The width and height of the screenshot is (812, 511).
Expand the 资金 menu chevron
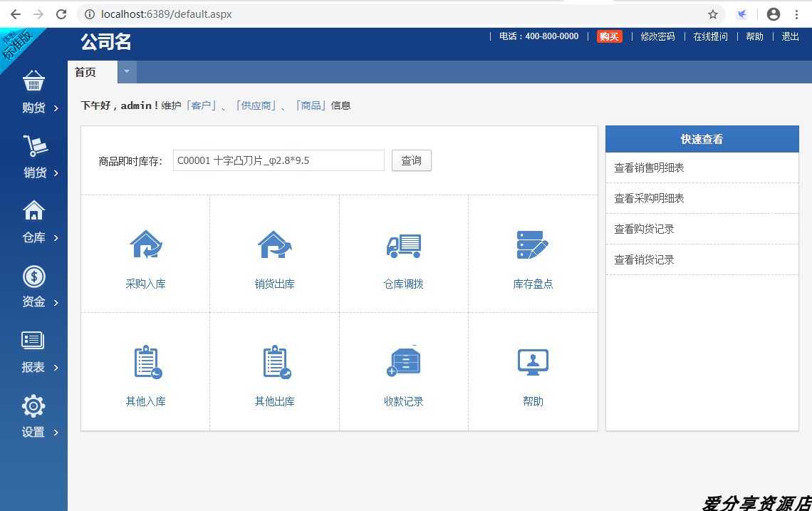[x=56, y=303]
